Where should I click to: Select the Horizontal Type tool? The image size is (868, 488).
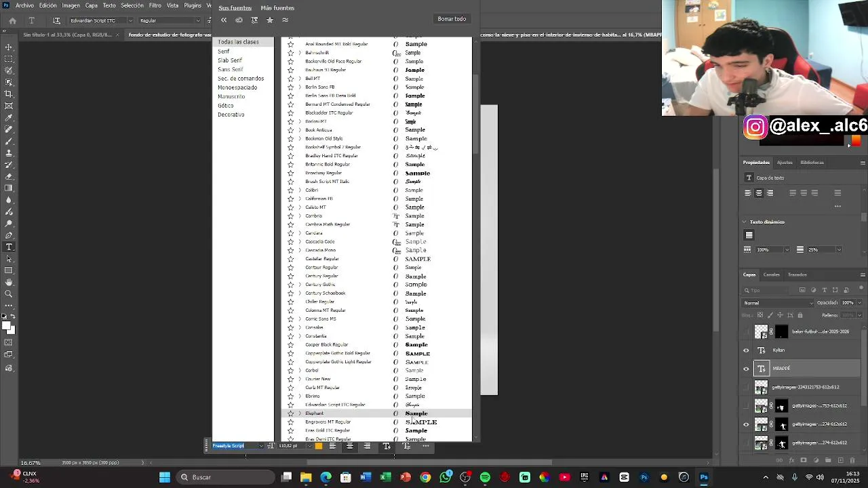click(9, 247)
